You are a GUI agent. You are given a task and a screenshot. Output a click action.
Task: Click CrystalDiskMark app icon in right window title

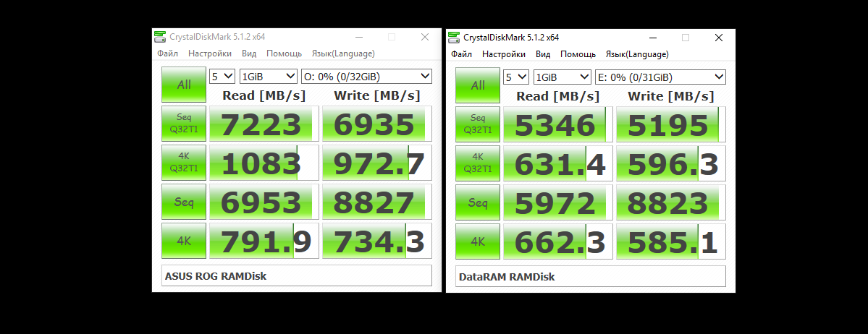(x=454, y=38)
